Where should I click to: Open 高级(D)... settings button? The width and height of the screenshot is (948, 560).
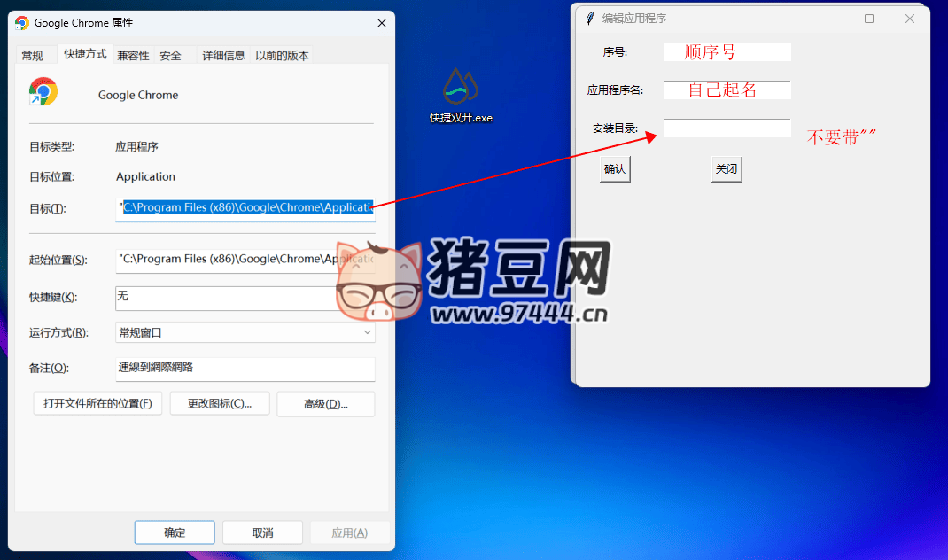tap(326, 404)
